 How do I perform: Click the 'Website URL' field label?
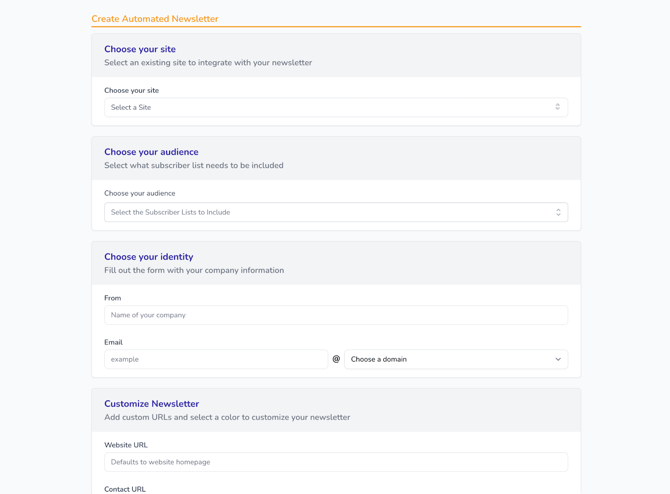coord(125,445)
